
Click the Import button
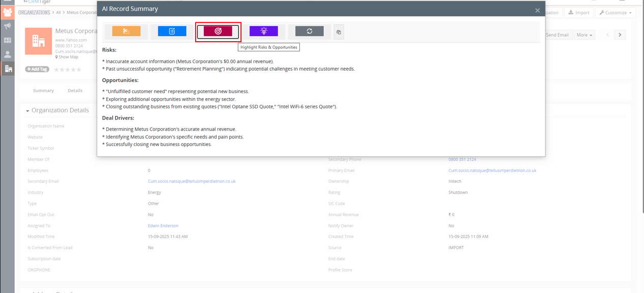point(578,13)
